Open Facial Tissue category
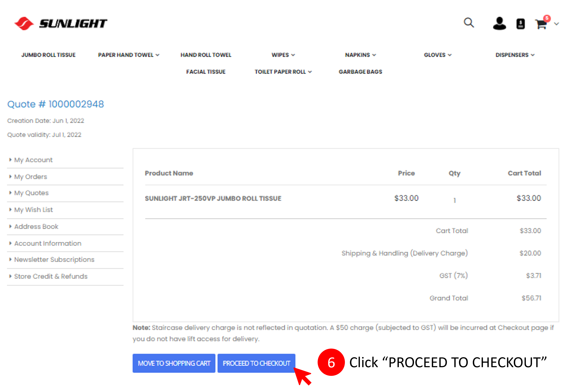The width and height of the screenshot is (574, 392). [206, 72]
